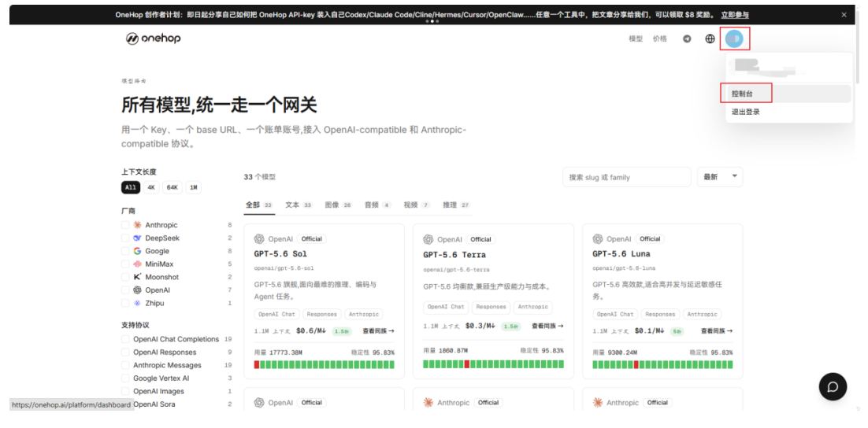Tick the Zhipu vendor checkbox
This screenshot has height=428, width=868.
coord(125,303)
